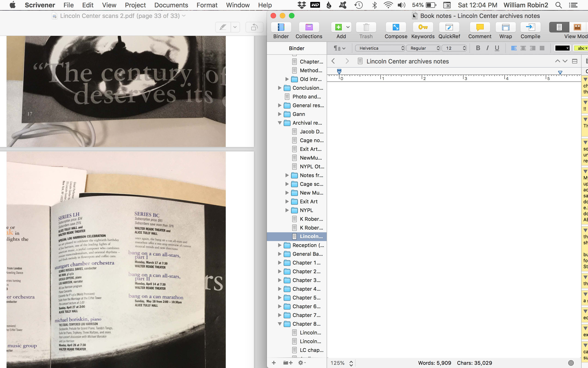Open the Collections toolbar icon
This screenshot has height=368, width=588.
[x=309, y=27]
